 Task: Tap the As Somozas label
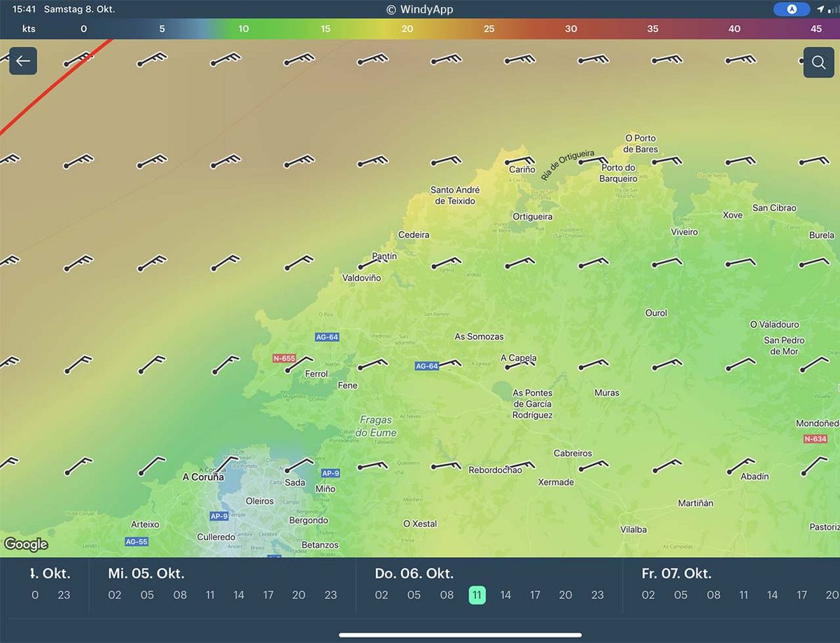point(479,337)
